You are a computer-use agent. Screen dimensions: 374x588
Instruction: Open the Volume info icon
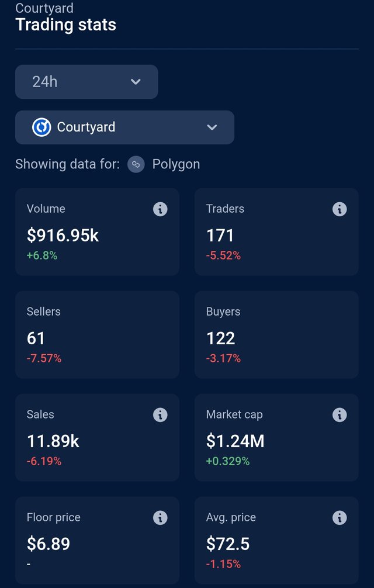tap(160, 209)
